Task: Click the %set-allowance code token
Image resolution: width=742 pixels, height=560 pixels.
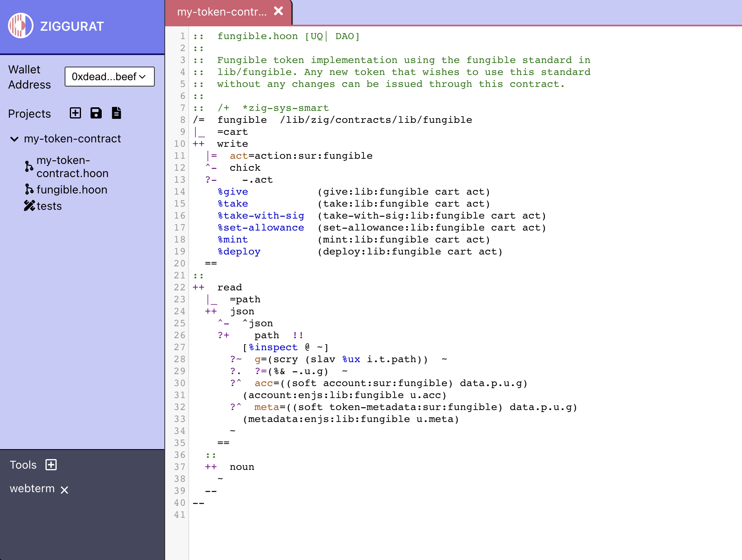Action: [261, 227]
